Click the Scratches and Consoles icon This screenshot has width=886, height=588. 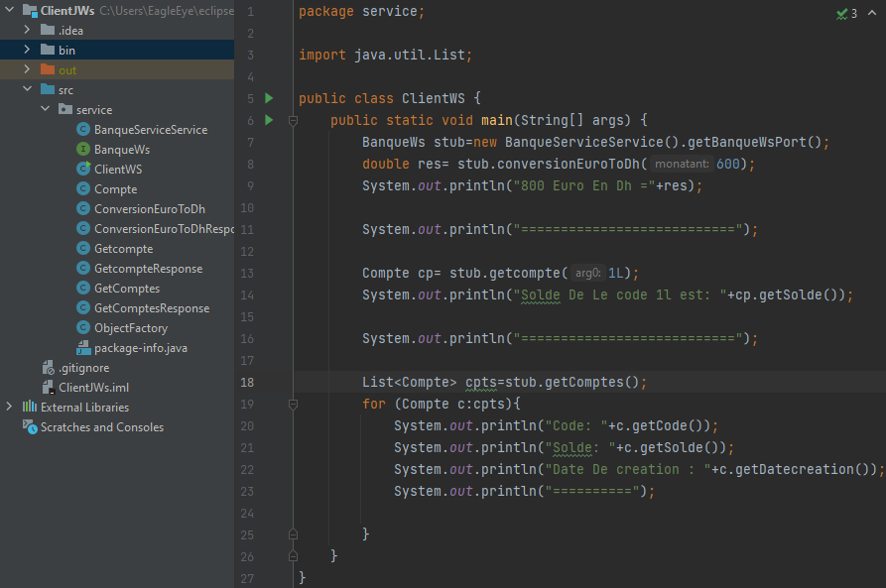(30, 427)
